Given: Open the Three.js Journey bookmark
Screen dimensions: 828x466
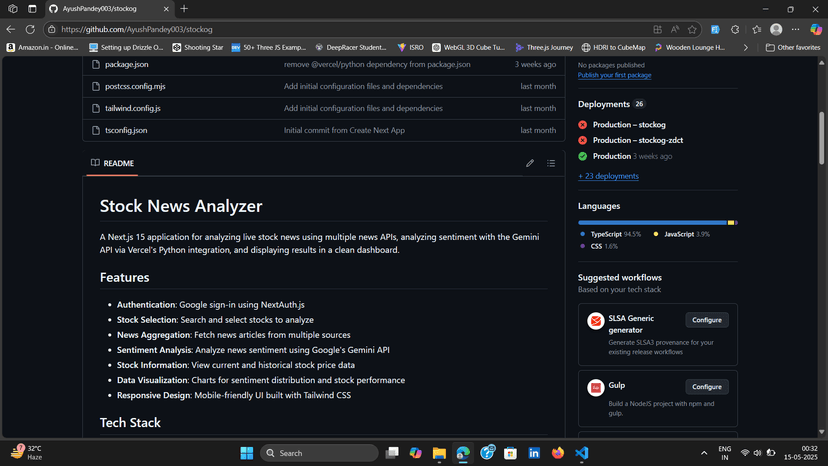Looking at the screenshot, I should click(x=544, y=48).
